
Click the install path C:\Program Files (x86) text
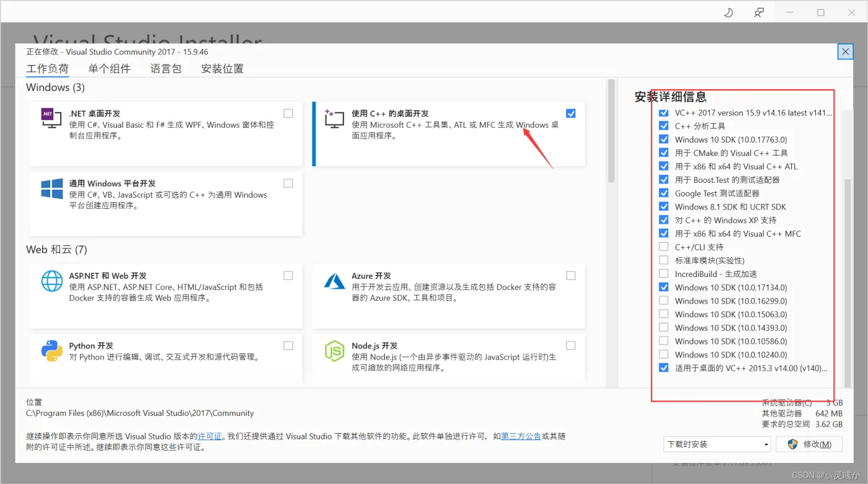[x=140, y=413]
